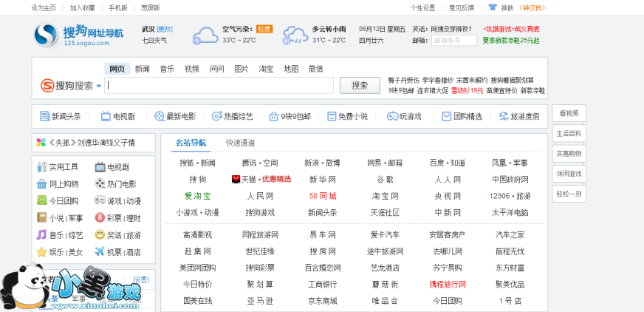Click 设为主页 at the top
The width and height of the screenshot is (644, 312).
[x=44, y=7]
